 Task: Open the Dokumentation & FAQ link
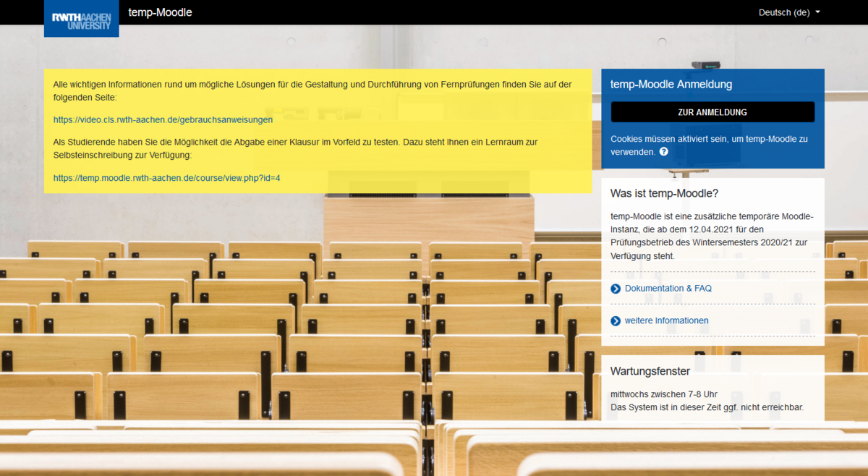click(x=668, y=288)
